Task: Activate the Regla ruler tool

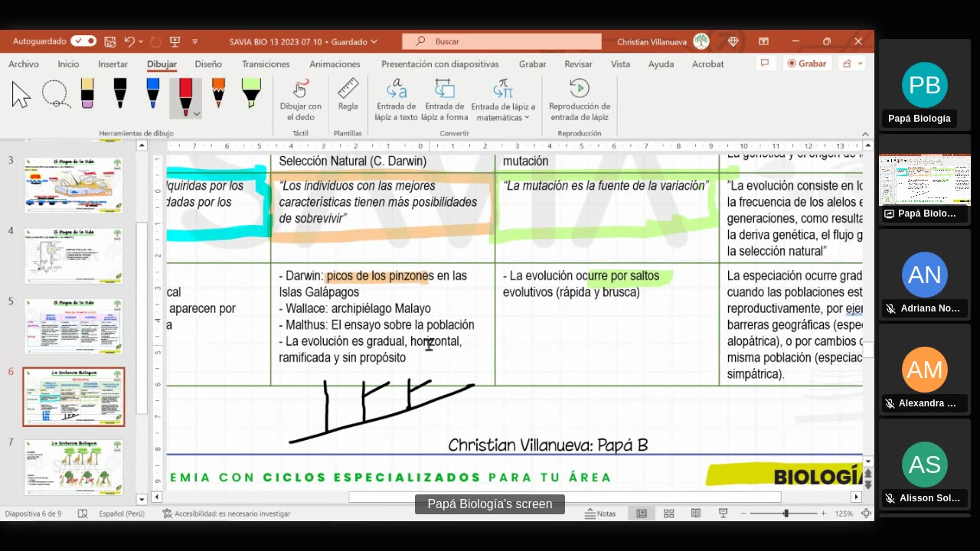Action: coord(348,95)
